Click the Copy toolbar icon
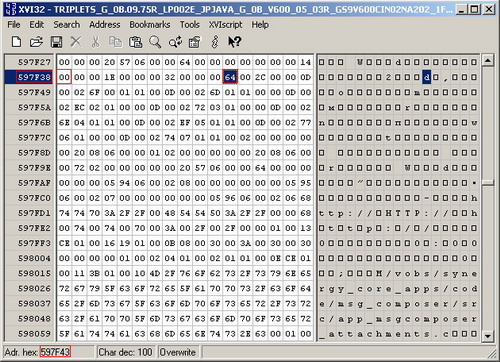This screenshot has width=500, height=362. coord(115,42)
